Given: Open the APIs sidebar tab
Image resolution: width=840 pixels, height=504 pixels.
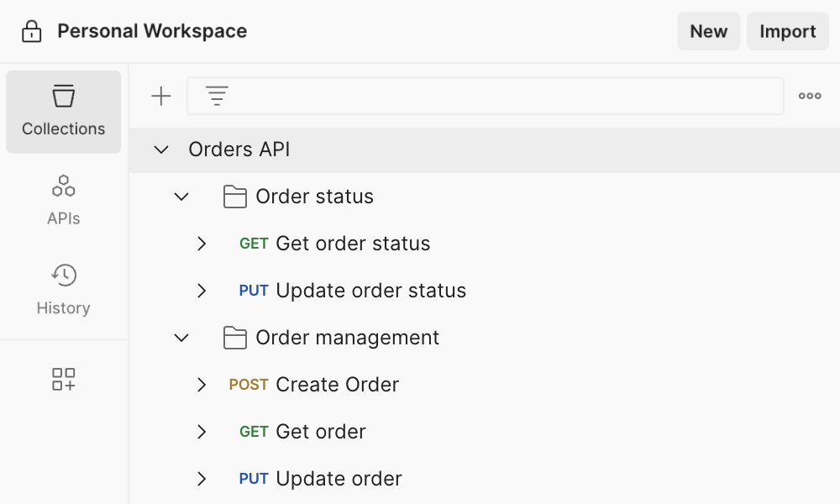Looking at the screenshot, I should pos(64,200).
